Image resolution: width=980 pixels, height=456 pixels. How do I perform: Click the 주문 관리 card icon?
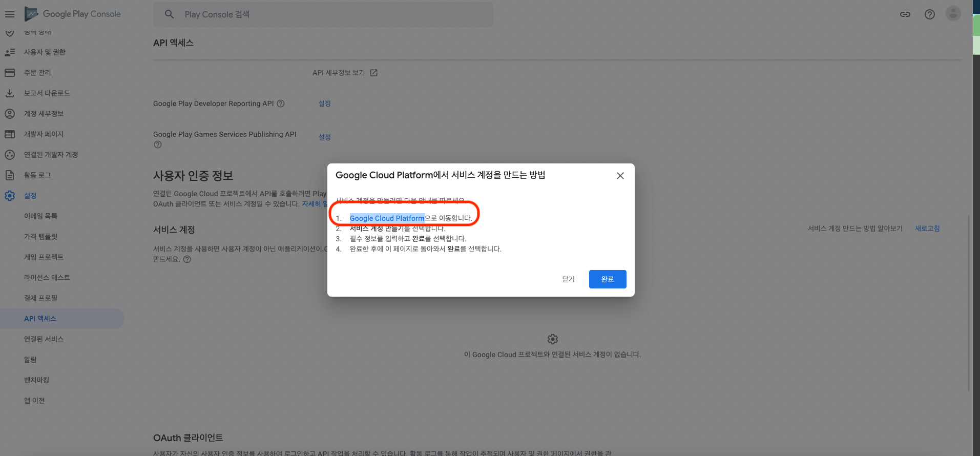(10, 73)
